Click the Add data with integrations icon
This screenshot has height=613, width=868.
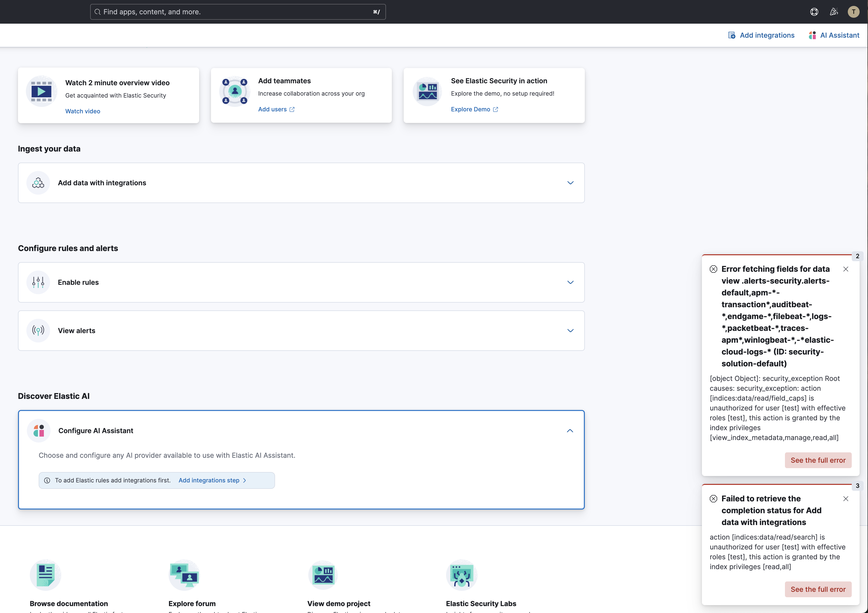38,182
